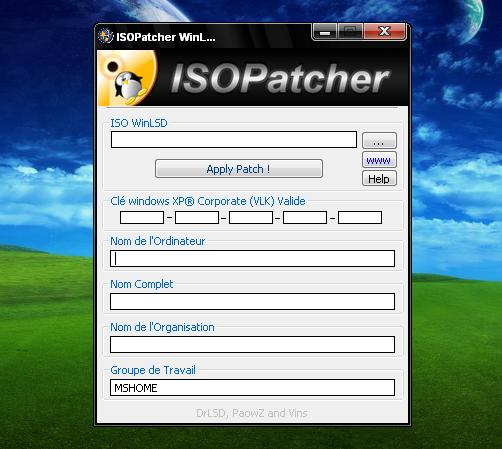
Task: Minimize the ISOPatcher window
Action: (x=325, y=32)
